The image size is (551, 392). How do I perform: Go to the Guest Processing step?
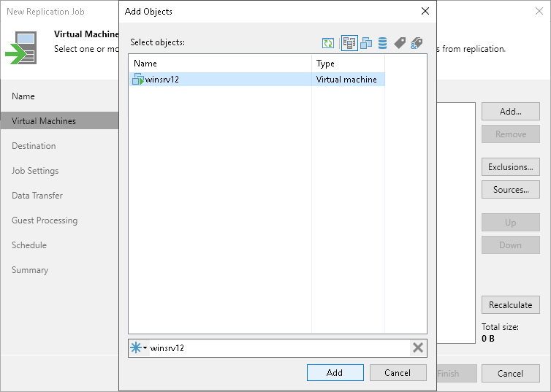coord(45,220)
